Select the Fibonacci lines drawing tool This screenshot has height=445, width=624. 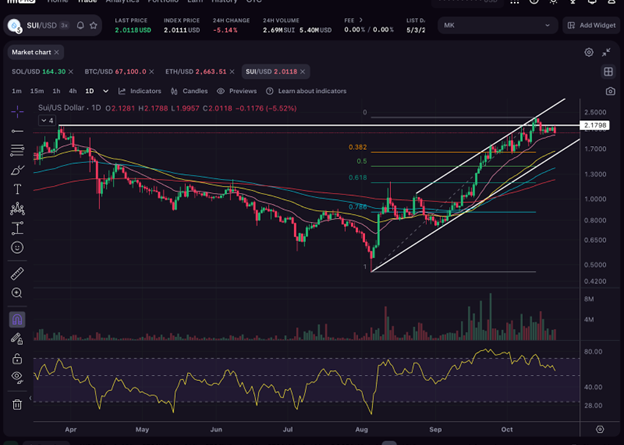(17, 150)
